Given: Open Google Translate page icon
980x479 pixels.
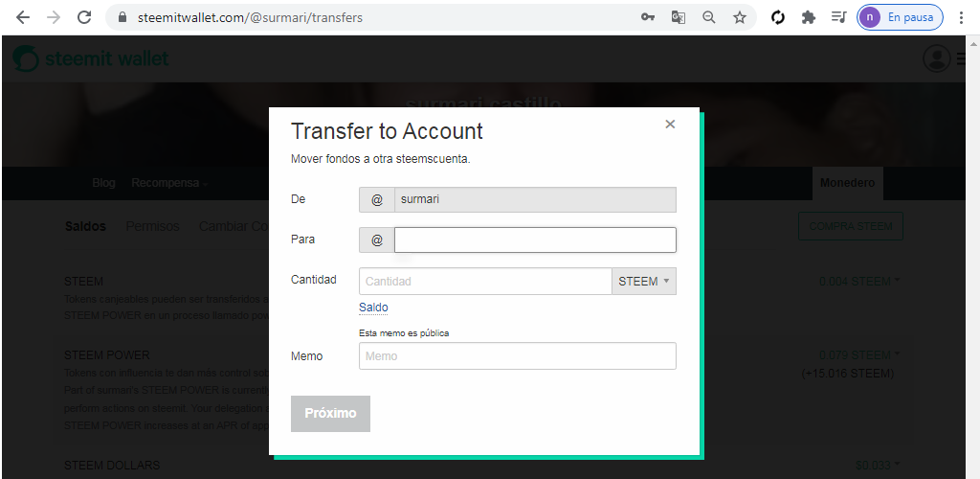Looking at the screenshot, I should (x=679, y=17).
